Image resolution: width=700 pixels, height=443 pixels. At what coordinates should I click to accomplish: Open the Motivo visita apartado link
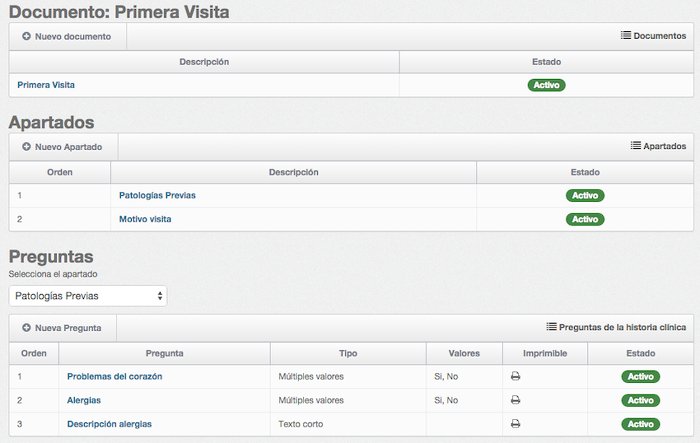tap(145, 219)
